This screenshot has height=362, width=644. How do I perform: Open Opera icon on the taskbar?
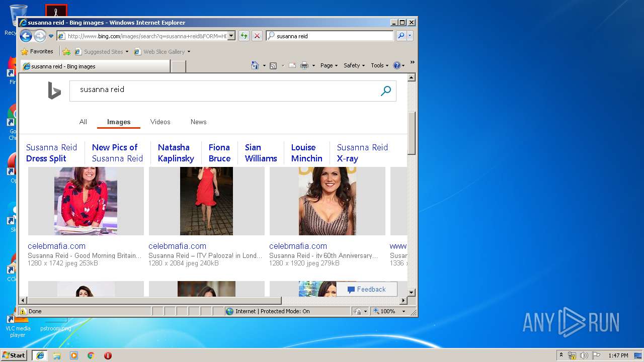point(108,355)
